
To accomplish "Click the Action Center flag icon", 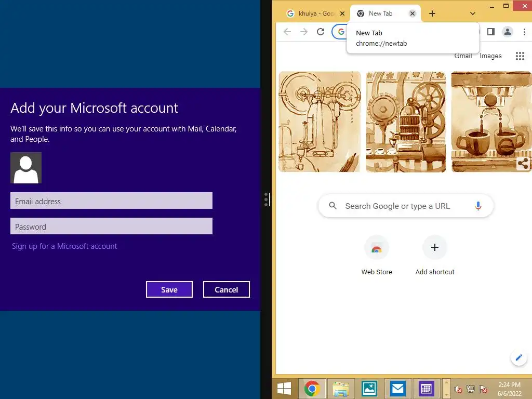I will pyautogui.click(x=483, y=389).
